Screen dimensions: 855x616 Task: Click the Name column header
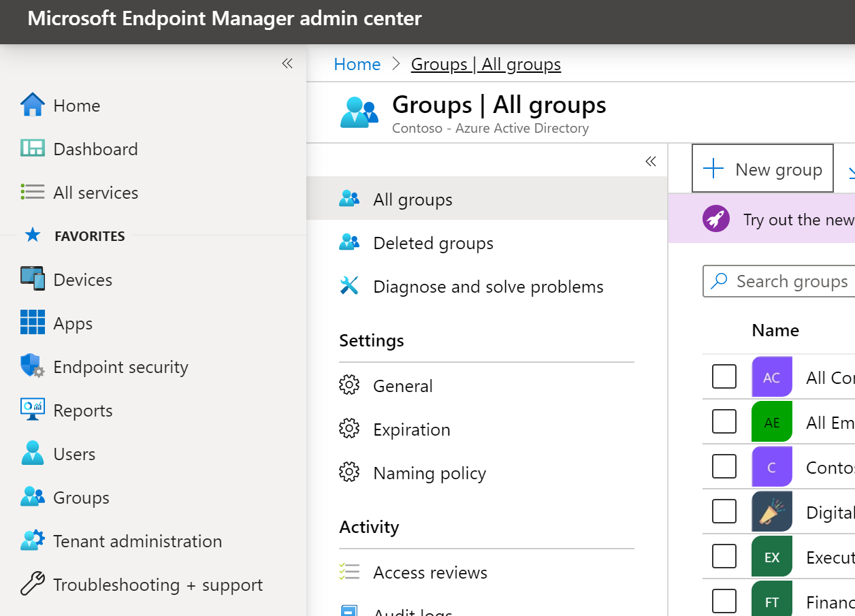point(775,330)
